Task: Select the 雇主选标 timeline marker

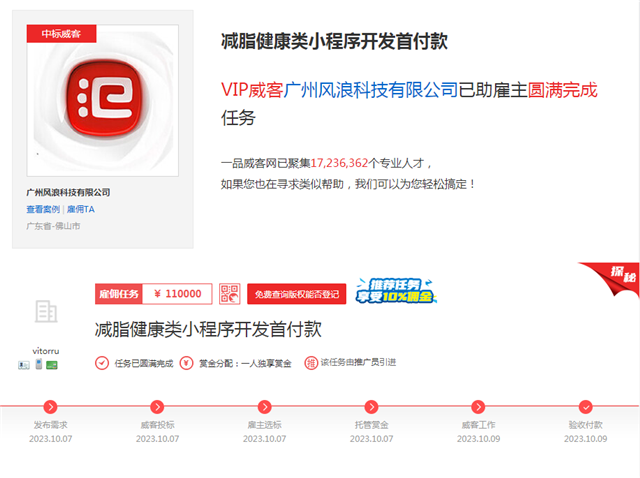Action: click(x=264, y=407)
